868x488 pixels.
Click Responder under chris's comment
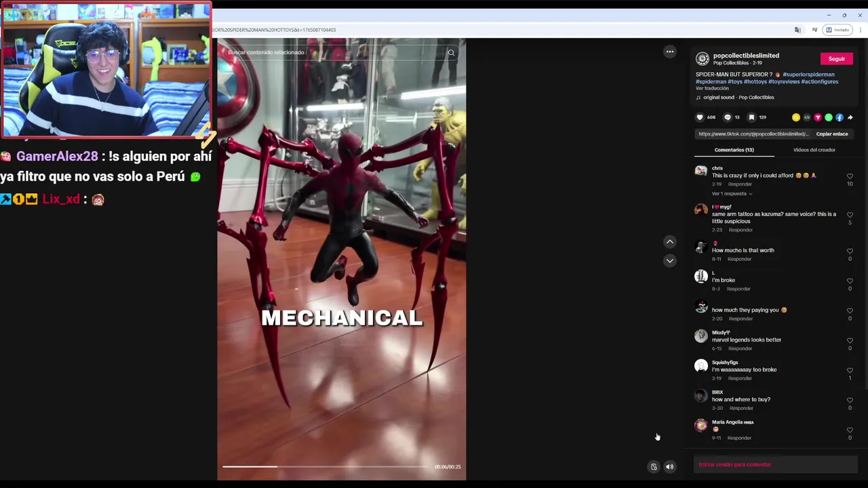pos(740,184)
